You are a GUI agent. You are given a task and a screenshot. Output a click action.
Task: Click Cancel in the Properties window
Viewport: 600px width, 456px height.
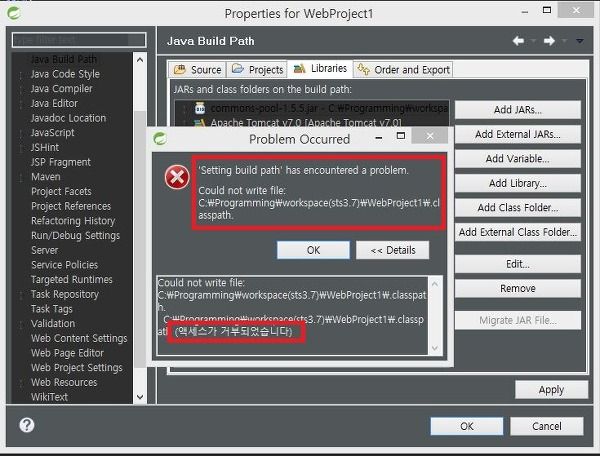point(546,426)
